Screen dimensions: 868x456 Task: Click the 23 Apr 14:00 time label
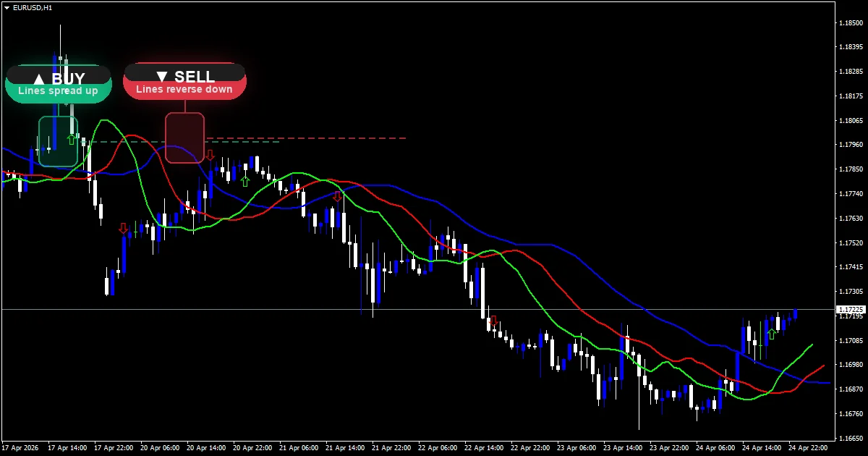(623, 448)
